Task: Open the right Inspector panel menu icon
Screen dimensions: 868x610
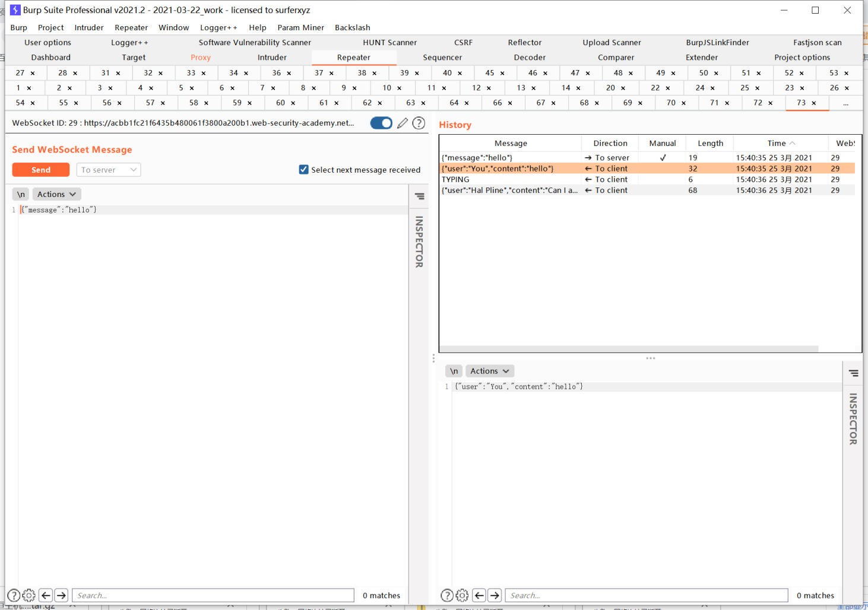Action: click(x=853, y=373)
